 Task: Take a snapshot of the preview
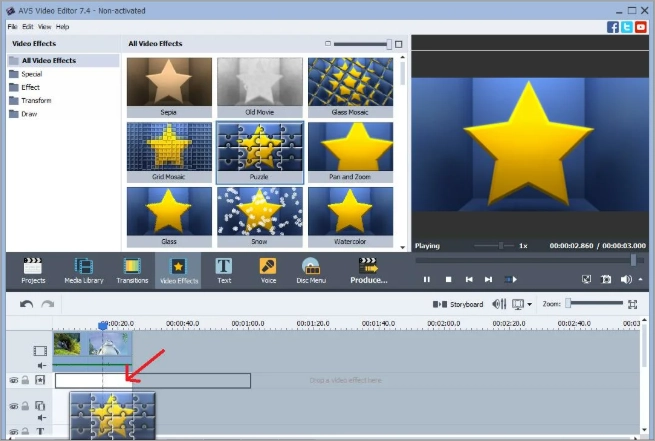click(x=606, y=279)
